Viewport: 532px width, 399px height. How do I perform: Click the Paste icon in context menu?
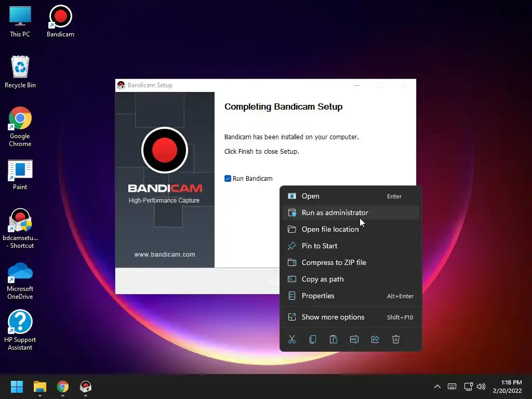(334, 339)
